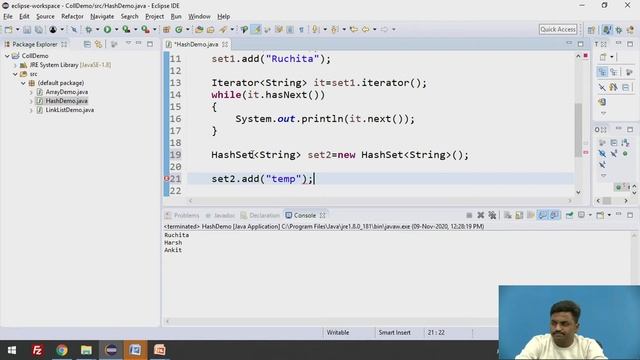Close the HashDemo.java editor tab

click(x=225, y=44)
